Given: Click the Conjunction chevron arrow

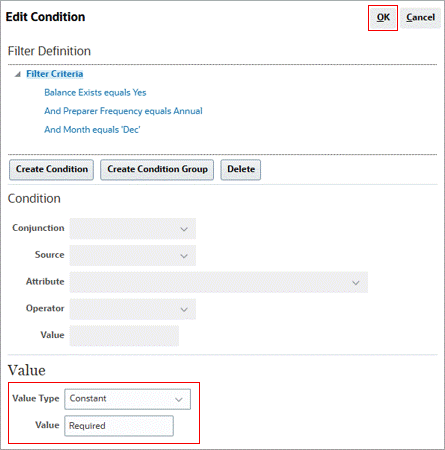Looking at the screenshot, I should [184, 229].
